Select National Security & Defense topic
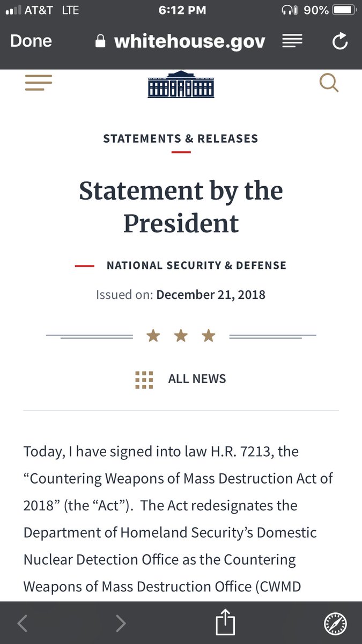362x644 pixels. 196,265
